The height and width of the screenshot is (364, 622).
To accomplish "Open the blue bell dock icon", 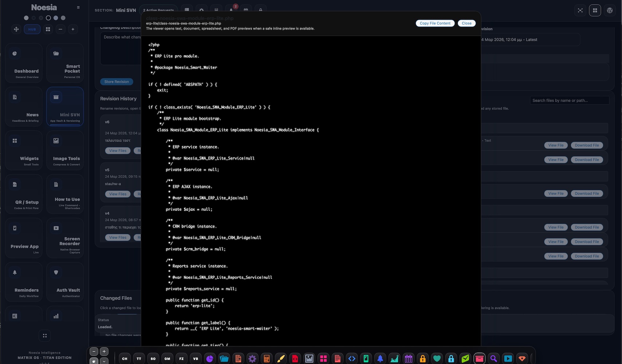I will point(380,359).
